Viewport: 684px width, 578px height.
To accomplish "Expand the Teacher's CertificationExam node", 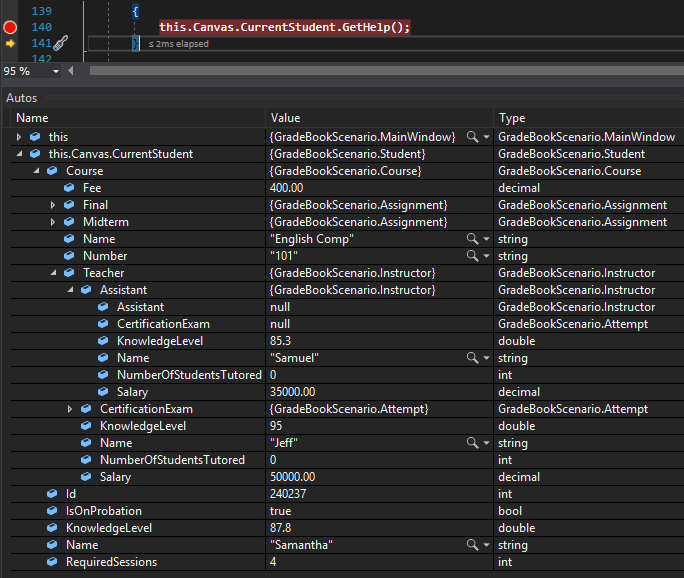I will point(70,409).
